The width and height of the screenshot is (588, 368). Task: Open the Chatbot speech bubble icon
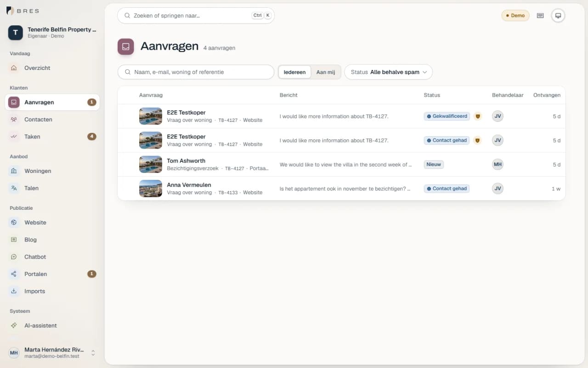click(14, 257)
